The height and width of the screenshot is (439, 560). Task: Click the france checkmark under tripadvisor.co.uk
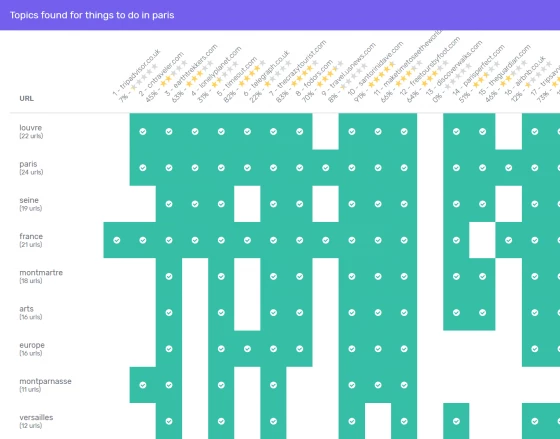coord(117,240)
